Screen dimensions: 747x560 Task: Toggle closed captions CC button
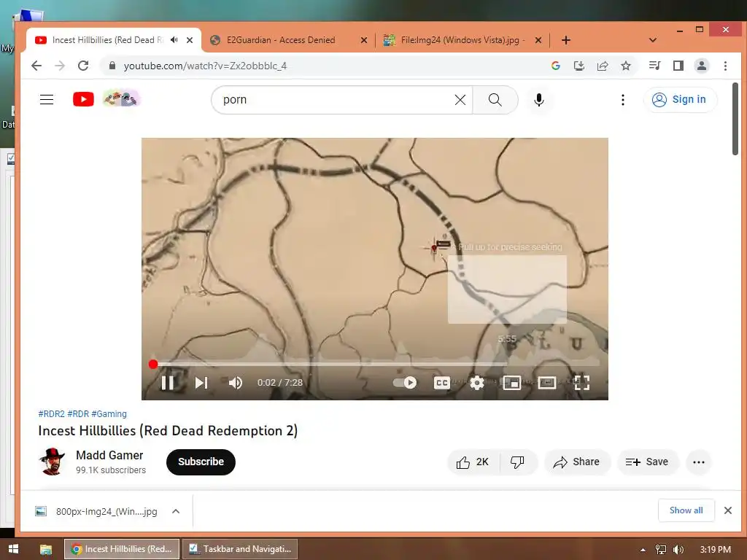tap(441, 382)
